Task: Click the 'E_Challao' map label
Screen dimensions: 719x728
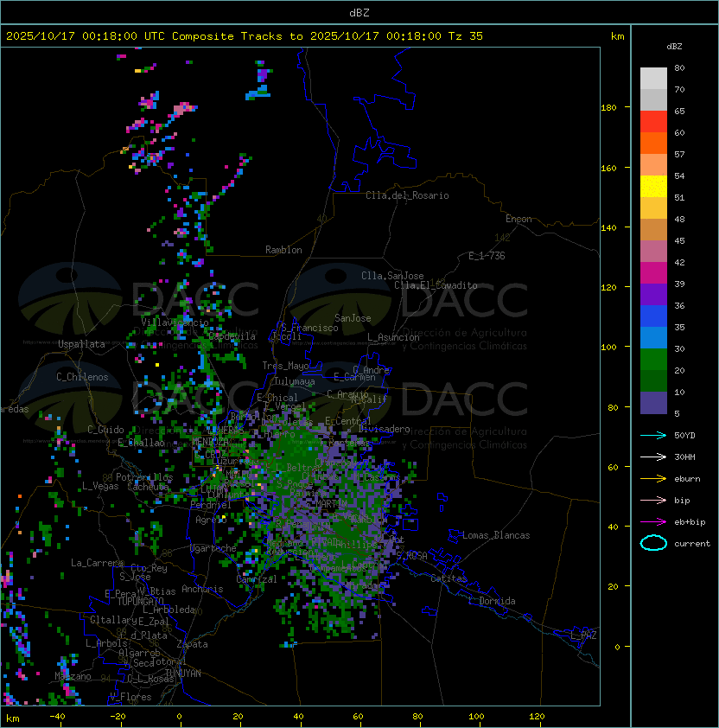Action: point(141,443)
